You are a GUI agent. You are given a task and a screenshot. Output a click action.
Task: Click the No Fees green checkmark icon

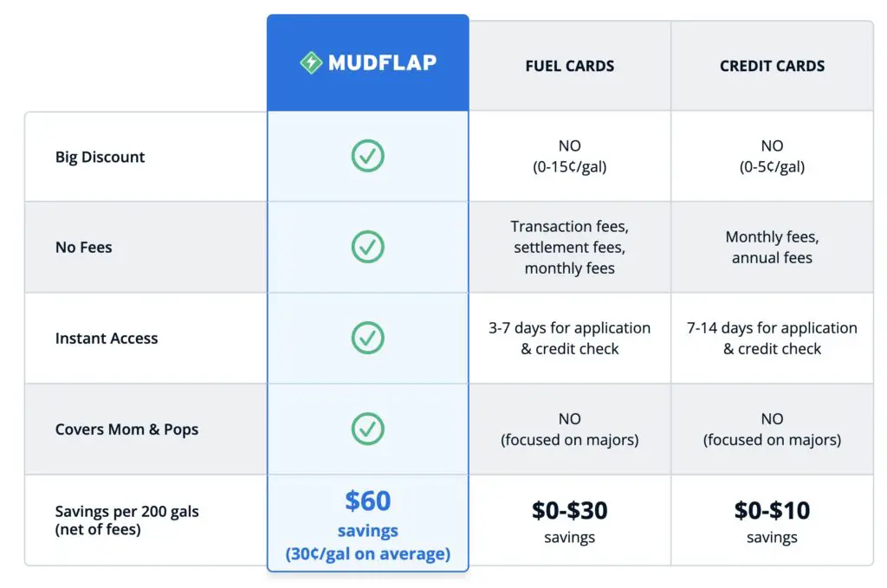tap(367, 247)
